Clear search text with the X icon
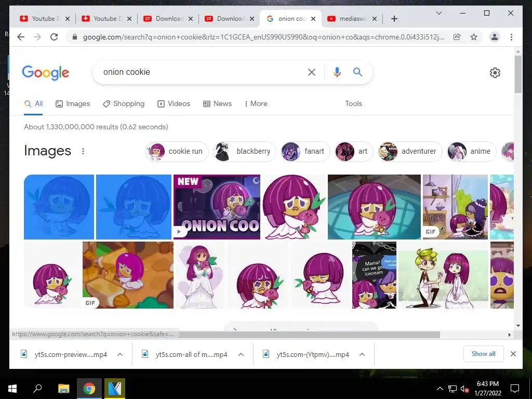Image resolution: width=532 pixels, height=399 pixels. (x=312, y=72)
